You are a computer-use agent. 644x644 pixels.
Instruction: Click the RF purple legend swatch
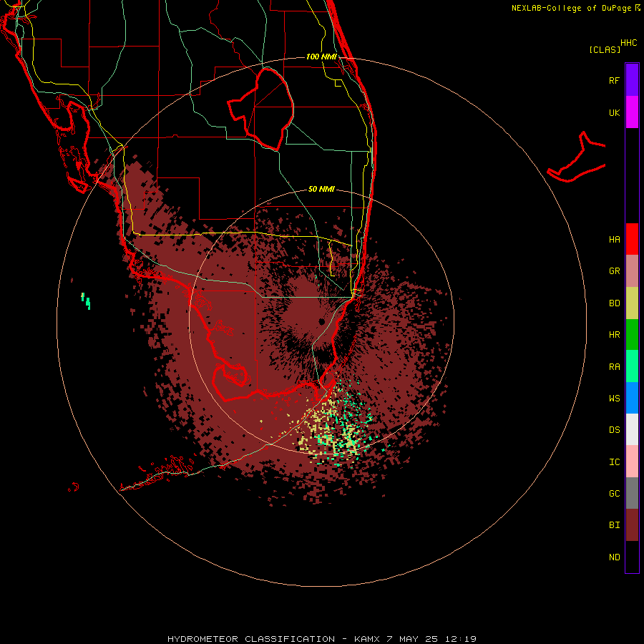pos(632,79)
